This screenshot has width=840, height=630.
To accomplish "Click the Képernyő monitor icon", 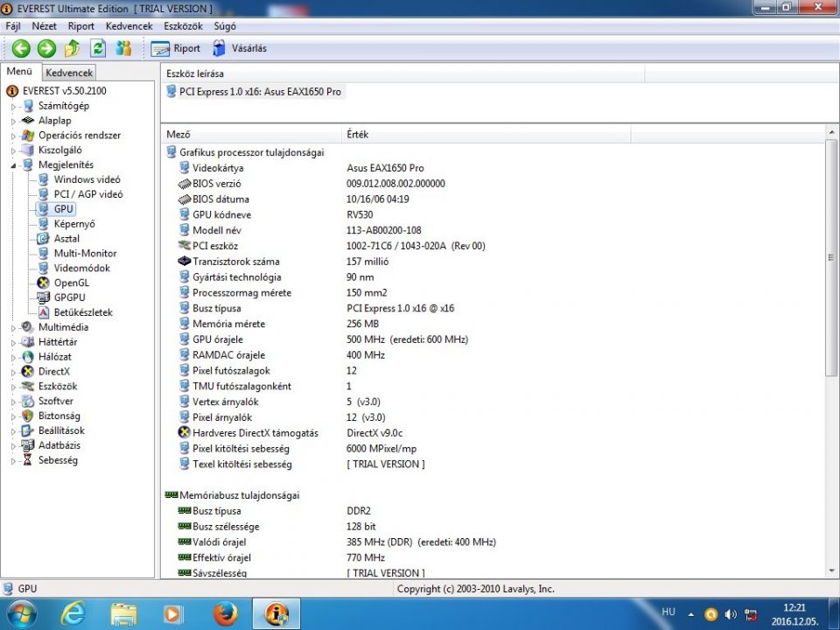I will click(44, 224).
